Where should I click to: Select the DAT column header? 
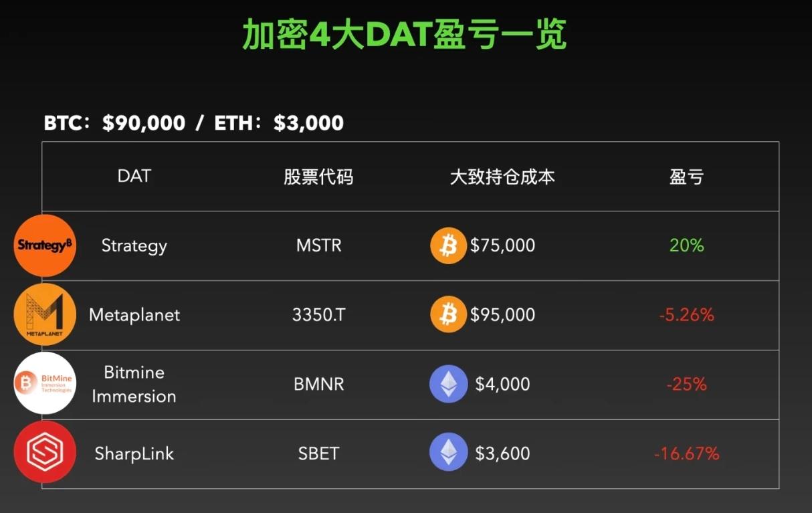134,177
